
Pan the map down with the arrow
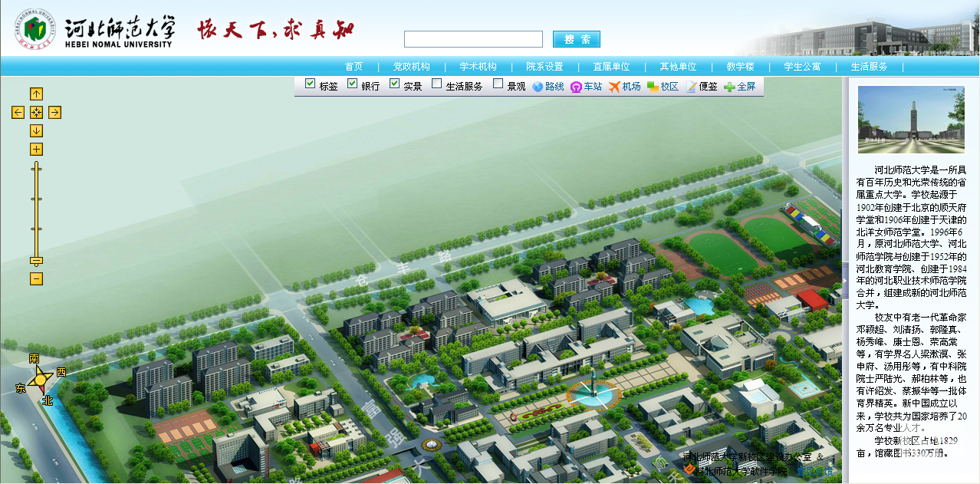point(36,131)
